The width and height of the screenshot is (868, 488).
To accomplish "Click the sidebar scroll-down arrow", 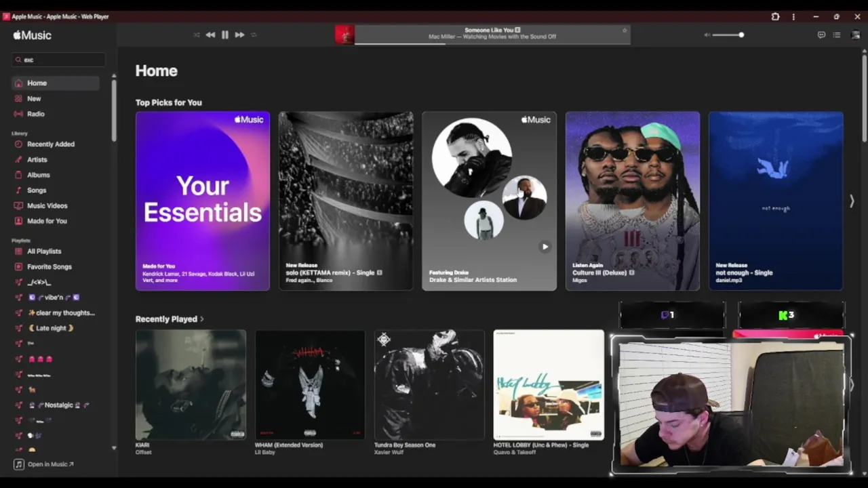I will 114,449.
